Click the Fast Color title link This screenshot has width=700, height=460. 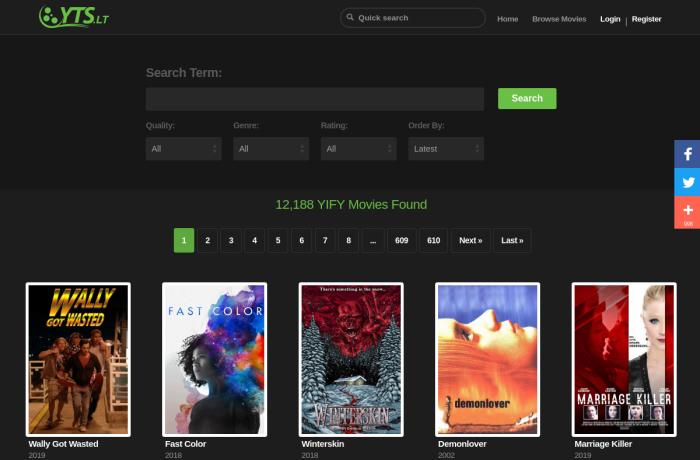coord(185,444)
